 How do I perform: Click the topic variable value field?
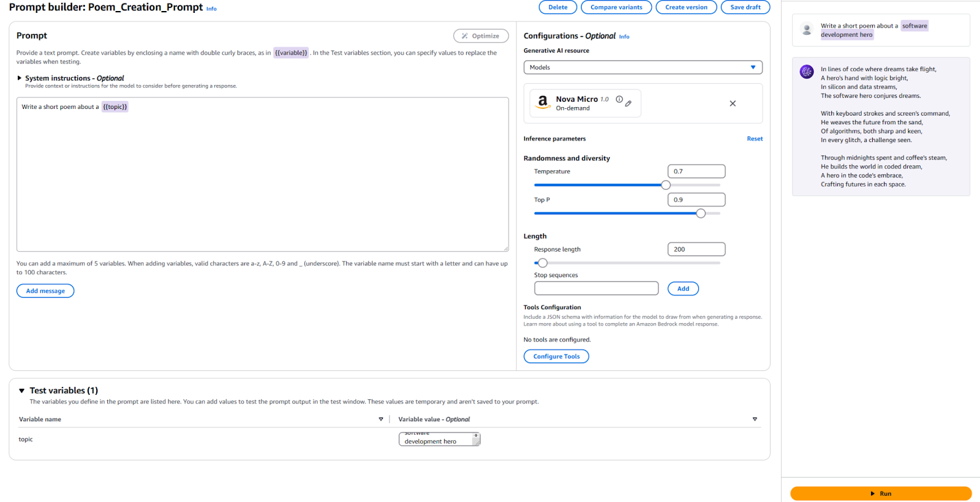pyautogui.click(x=440, y=439)
